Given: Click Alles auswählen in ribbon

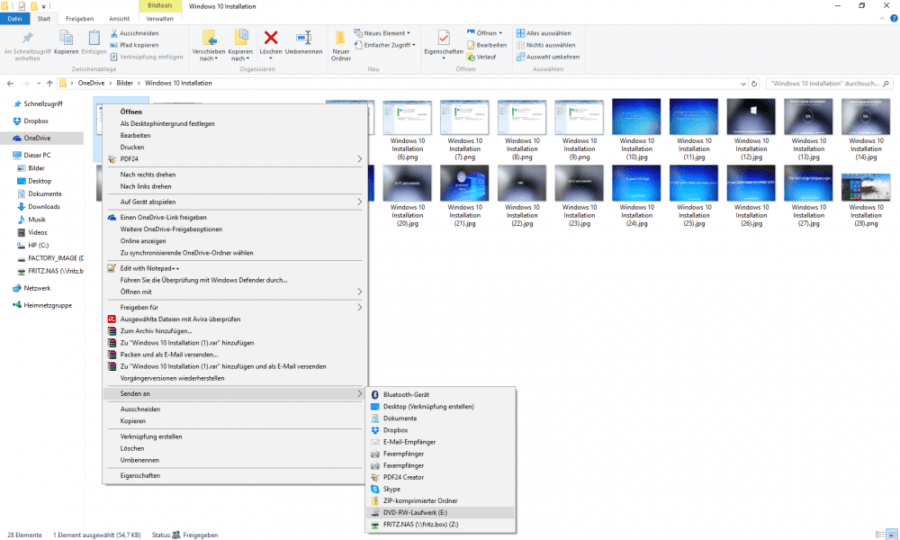Looking at the screenshot, I should (x=543, y=33).
